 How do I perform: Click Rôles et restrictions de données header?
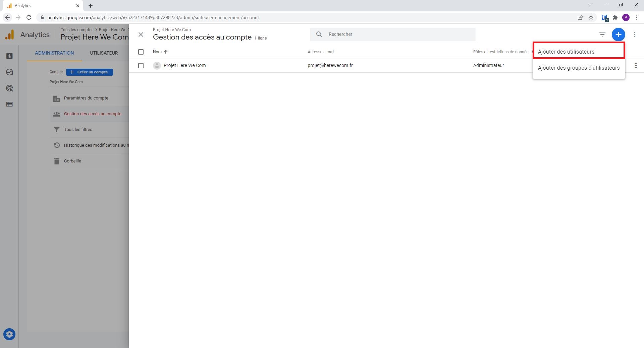501,52
